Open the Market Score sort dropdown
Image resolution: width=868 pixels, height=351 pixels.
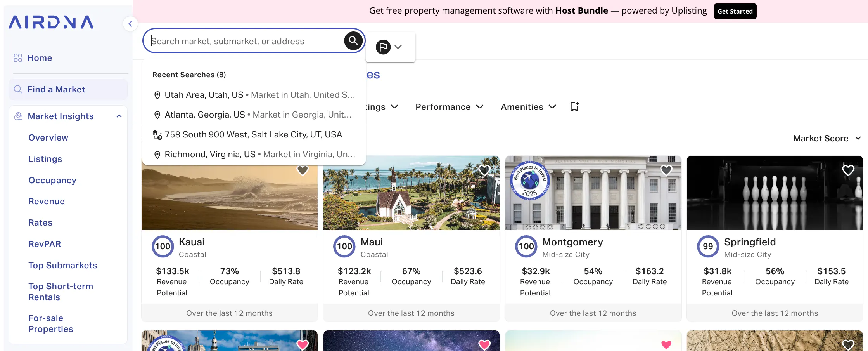827,138
